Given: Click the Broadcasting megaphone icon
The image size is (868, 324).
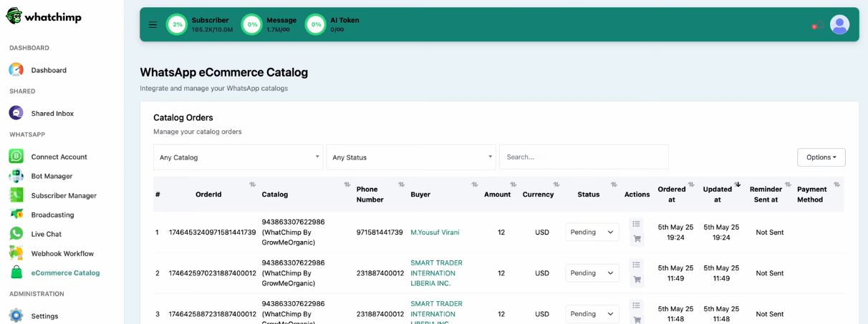Looking at the screenshot, I should coord(16,215).
